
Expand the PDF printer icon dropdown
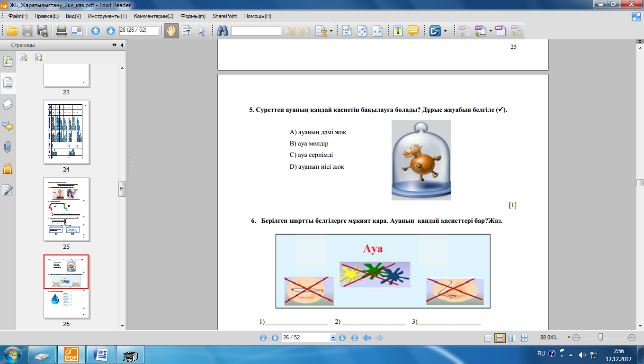[x=491, y=31]
